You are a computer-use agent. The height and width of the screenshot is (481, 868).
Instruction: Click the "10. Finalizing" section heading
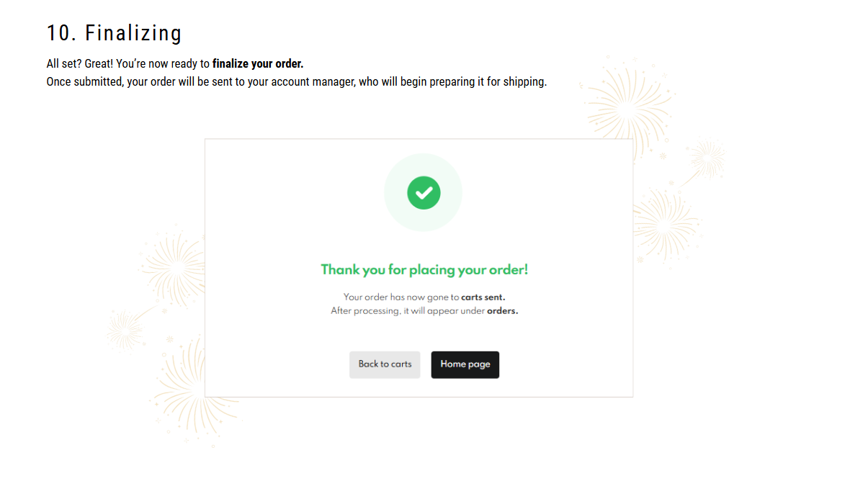(x=114, y=33)
